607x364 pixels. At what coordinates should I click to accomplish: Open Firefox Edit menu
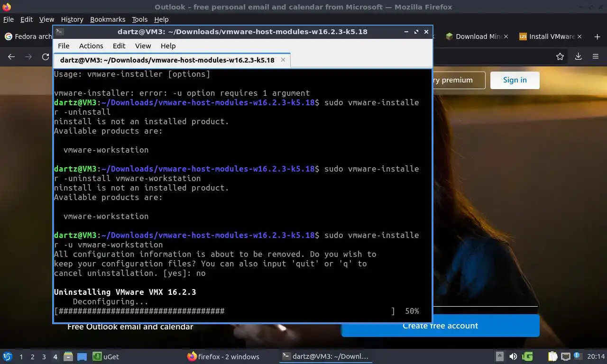pos(27,19)
